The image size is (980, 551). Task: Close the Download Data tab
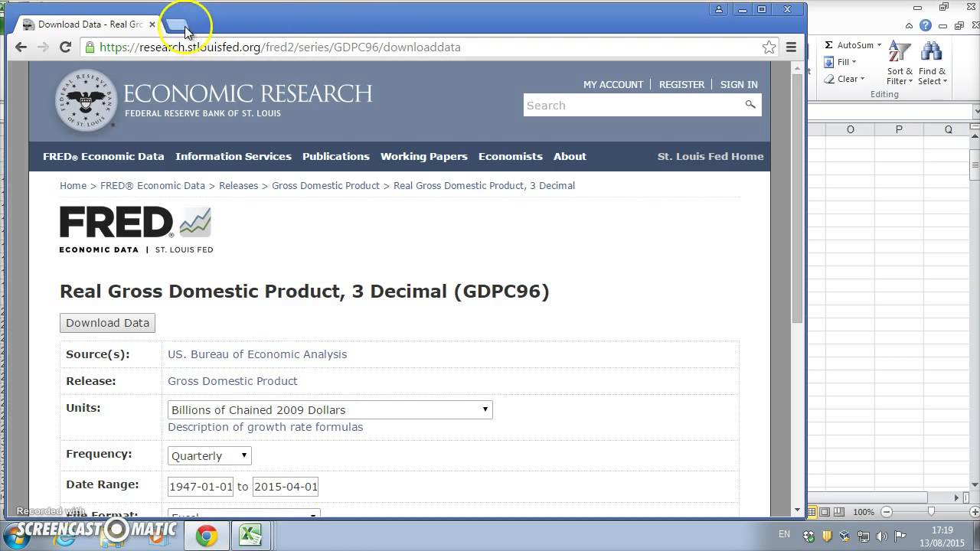pos(152,24)
